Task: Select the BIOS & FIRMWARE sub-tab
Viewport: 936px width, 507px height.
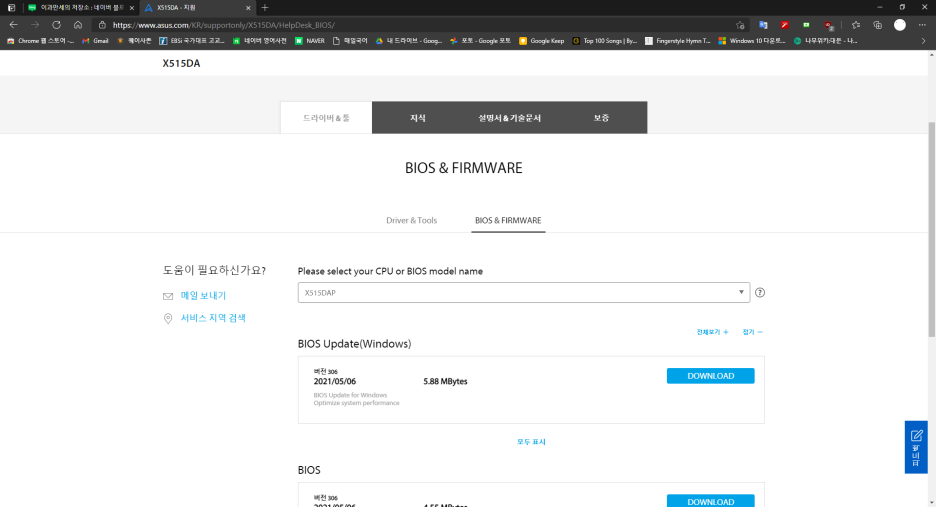Action: [508, 220]
